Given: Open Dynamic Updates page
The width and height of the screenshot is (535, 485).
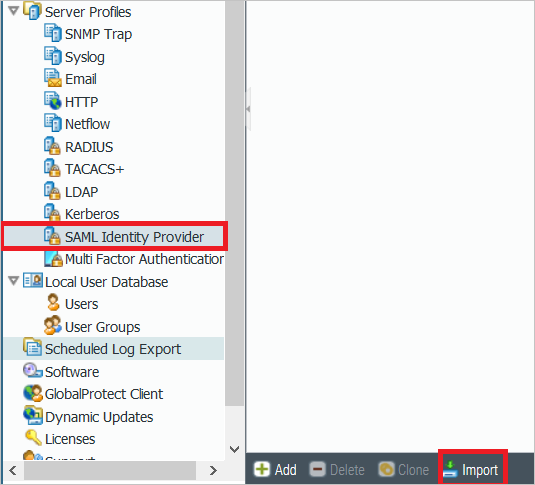Looking at the screenshot, I should pos(99,417).
